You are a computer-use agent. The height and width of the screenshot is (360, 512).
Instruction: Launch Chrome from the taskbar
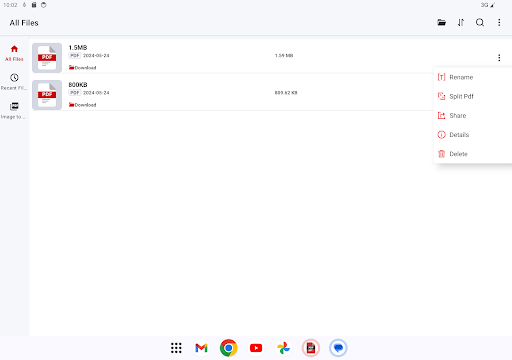[229, 348]
